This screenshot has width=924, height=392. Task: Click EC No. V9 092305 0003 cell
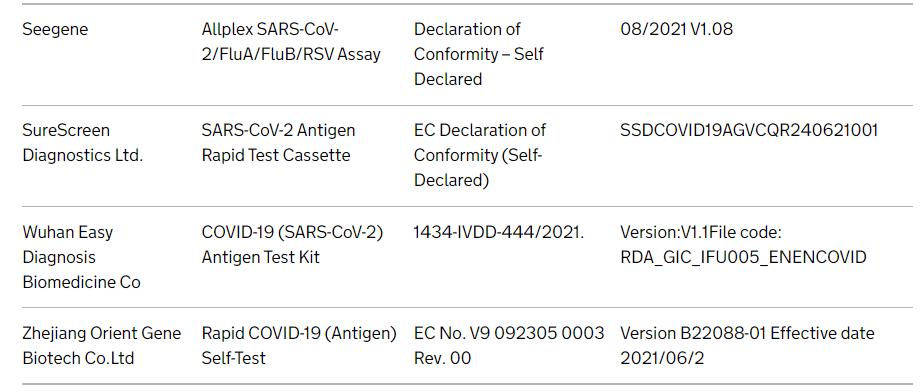(x=509, y=333)
